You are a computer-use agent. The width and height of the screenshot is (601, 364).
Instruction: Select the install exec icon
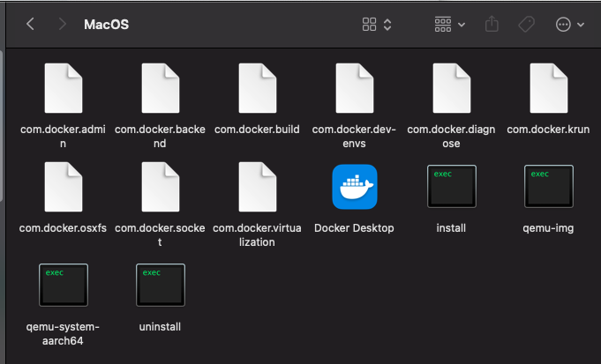tap(452, 186)
